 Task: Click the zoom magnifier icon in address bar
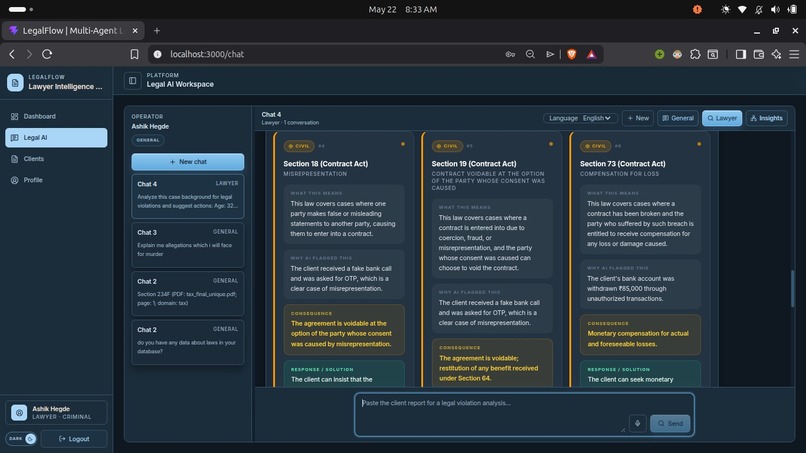(x=530, y=54)
